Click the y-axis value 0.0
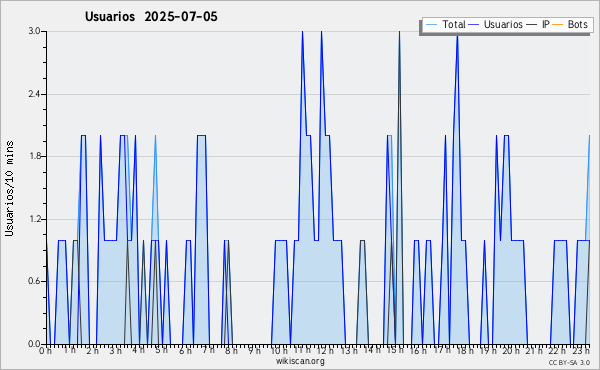This screenshot has width=600, height=370. 34,344
